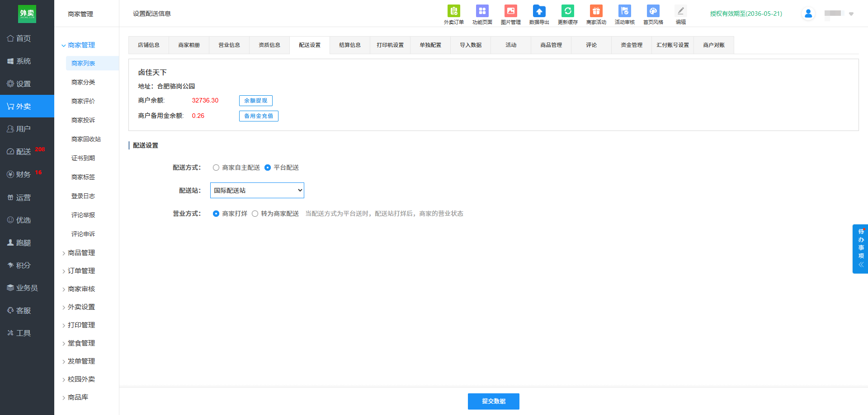Screen dimensions: 868x415
Task: Open 优选 in the sidebar
Action: [27, 220]
